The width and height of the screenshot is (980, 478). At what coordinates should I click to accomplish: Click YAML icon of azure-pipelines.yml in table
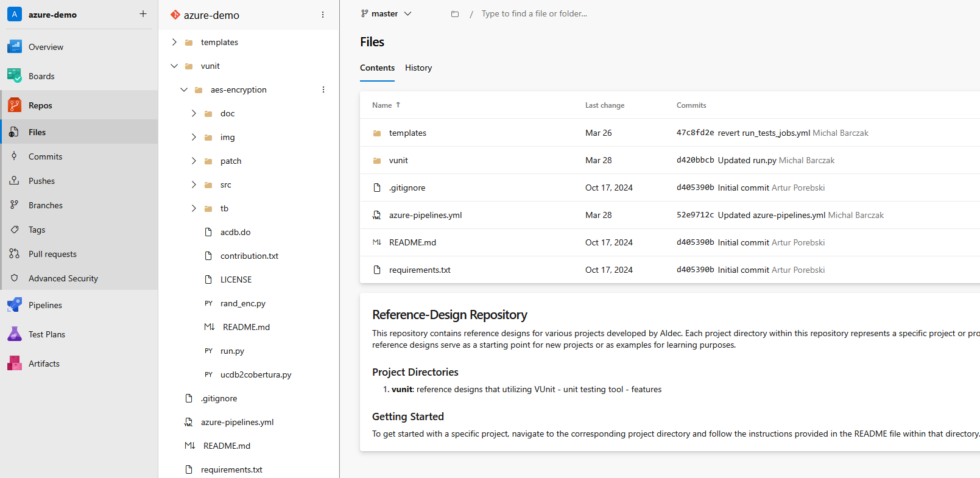(x=377, y=215)
